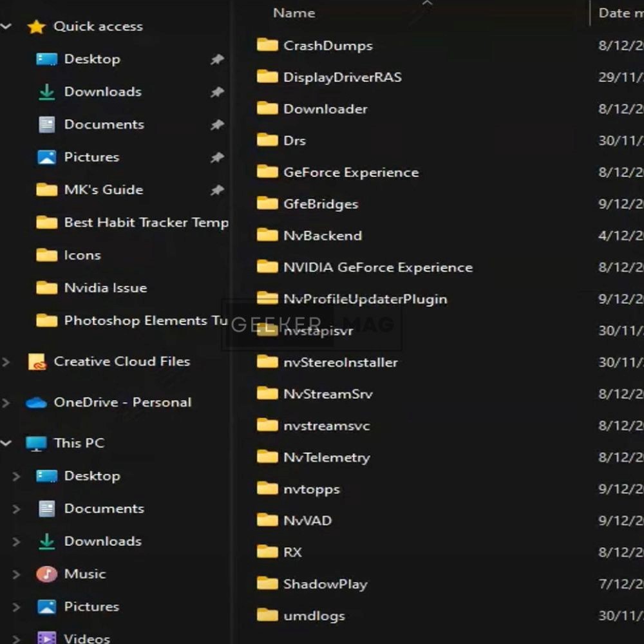
Task: Click the Documents icon under This PC
Action: pos(46,509)
